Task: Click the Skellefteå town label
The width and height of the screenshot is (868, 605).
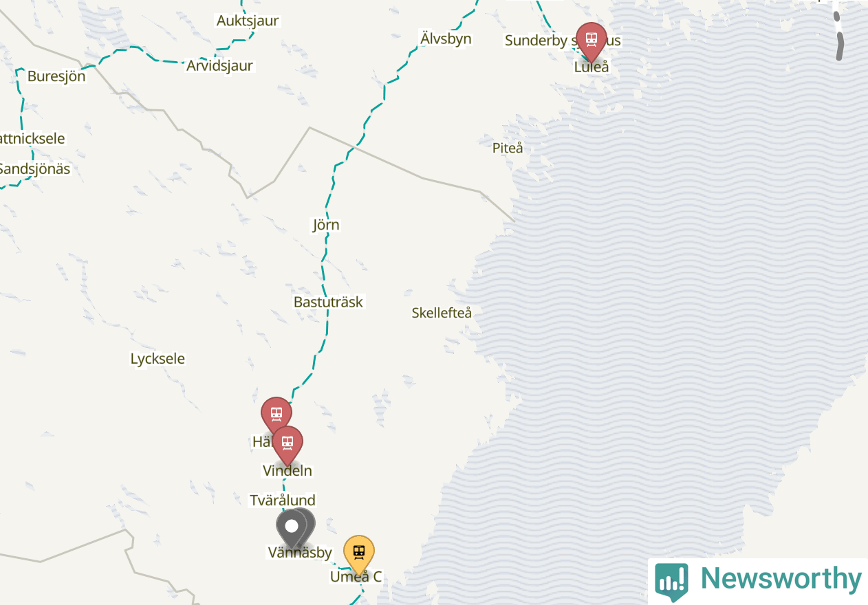Action: click(442, 313)
